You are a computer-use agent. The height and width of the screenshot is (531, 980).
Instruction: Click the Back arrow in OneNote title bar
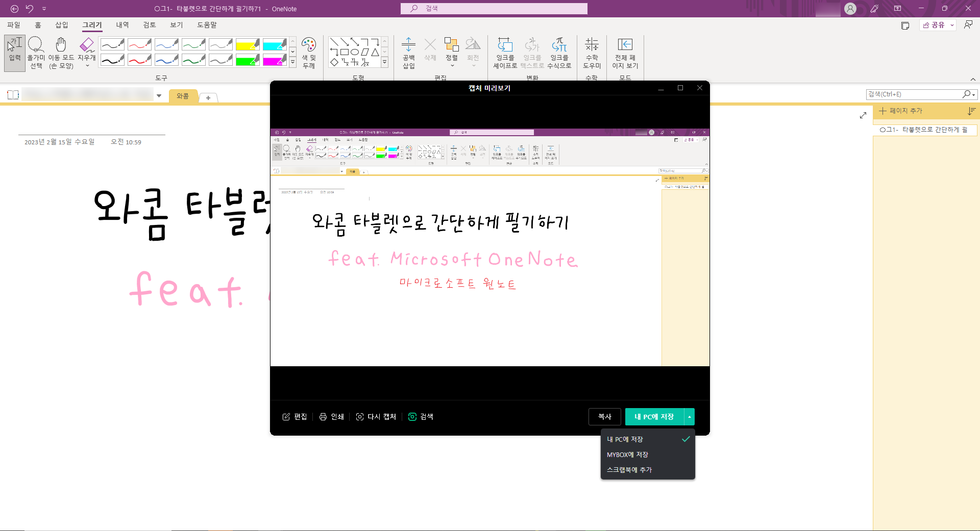15,9
